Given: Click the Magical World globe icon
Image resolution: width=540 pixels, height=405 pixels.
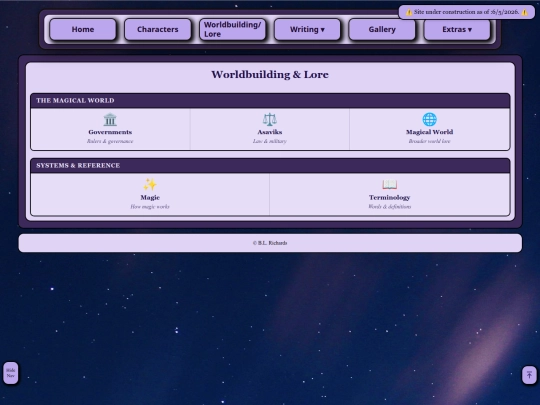Looking at the screenshot, I should (x=429, y=120).
